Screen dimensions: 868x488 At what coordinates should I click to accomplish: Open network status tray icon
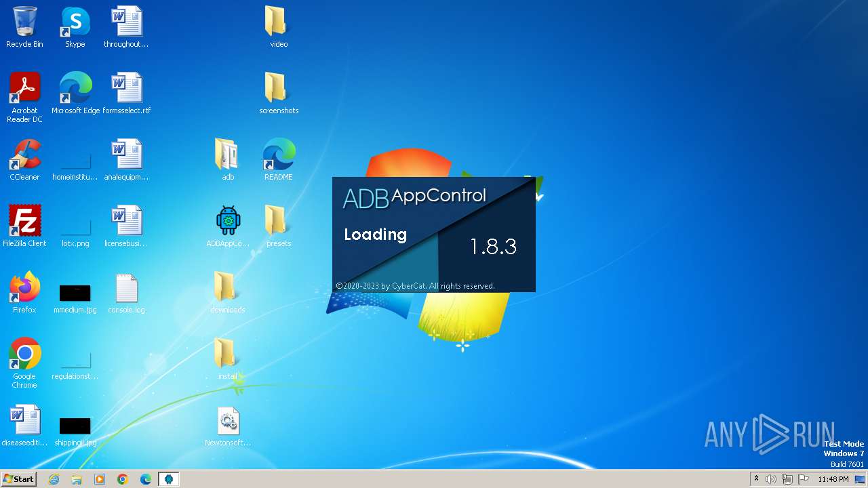pyautogui.click(x=787, y=479)
